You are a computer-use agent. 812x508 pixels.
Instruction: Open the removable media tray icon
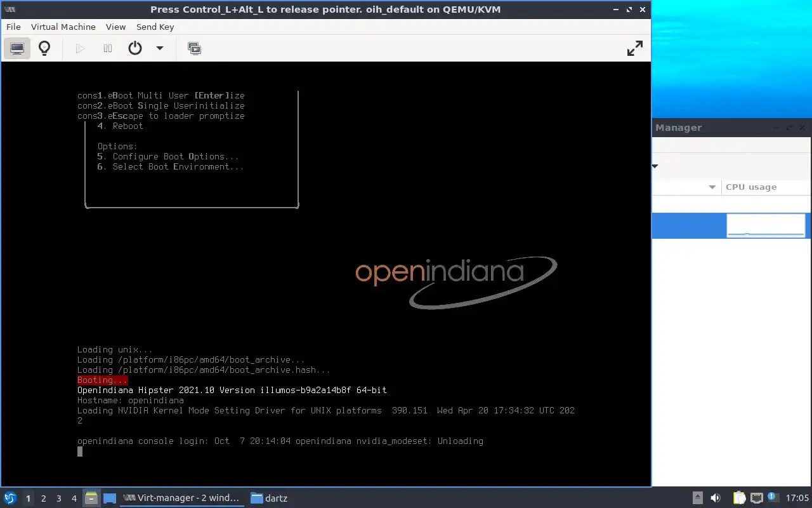click(x=697, y=498)
